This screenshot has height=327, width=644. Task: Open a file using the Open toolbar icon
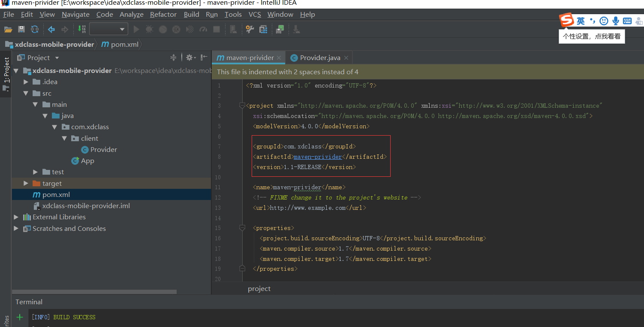pyautogui.click(x=9, y=29)
